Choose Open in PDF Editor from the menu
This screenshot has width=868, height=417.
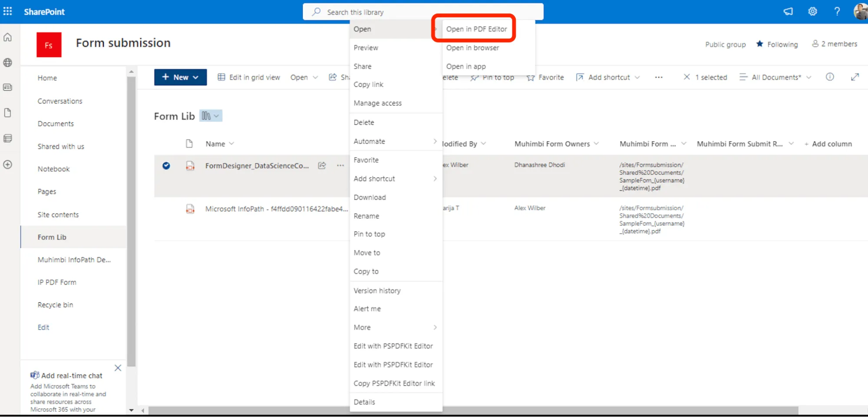click(x=477, y=29)
